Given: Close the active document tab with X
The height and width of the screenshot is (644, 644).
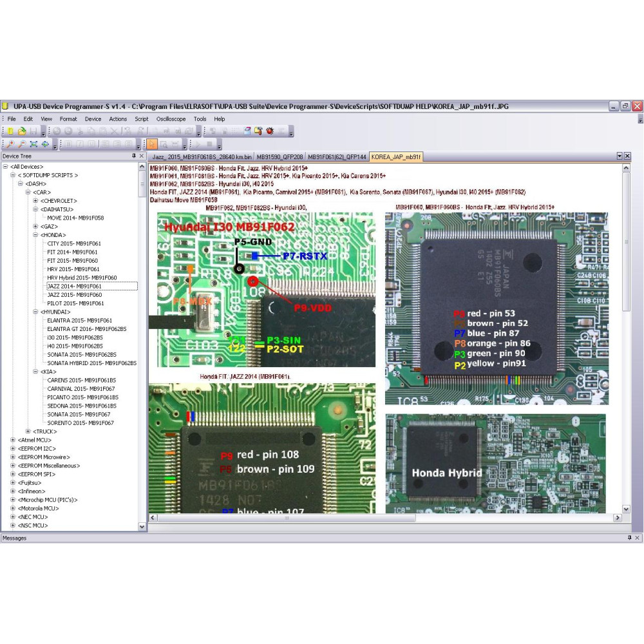Looking at the screenshot, I should [x=627, y=156].
